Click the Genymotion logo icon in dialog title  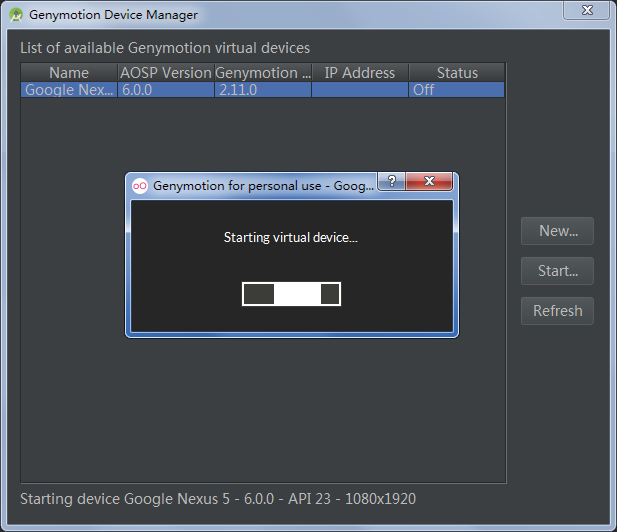(140, 186)
